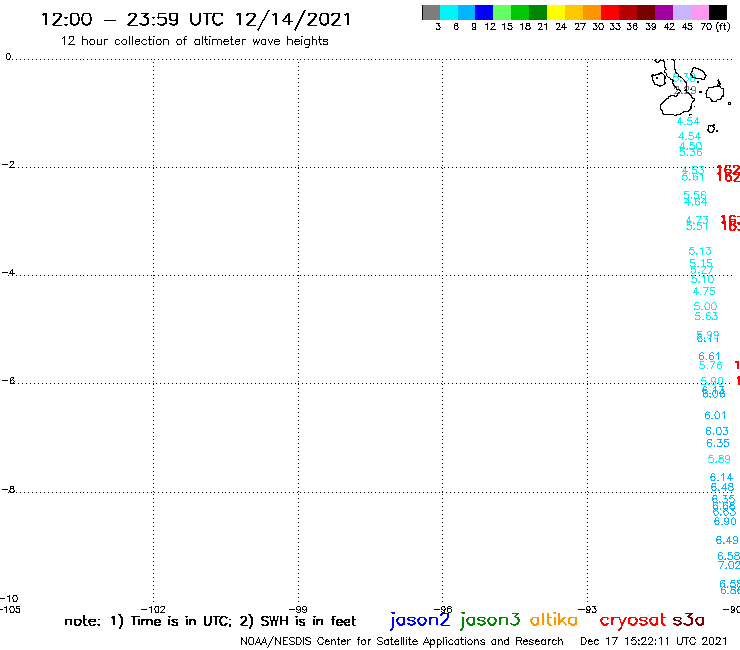
Task: Click the note 'Time is in UTC; SWH is in feet'
Action: pyautogui.click(x=210, y=621)
